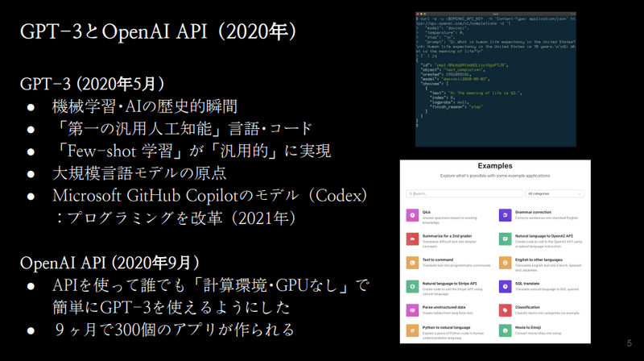Open the Q&A example title
The height and width of the screenshot is (361, 644).
(427, 212)
